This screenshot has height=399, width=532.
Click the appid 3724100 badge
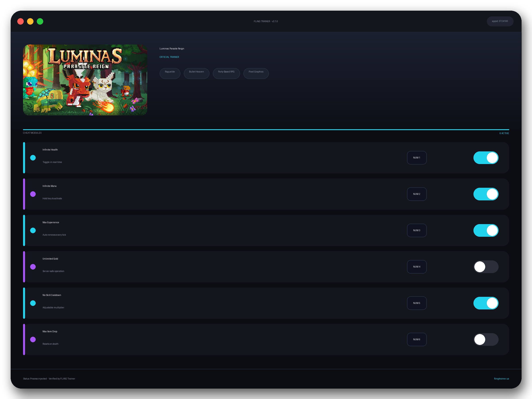coord(500,21)
